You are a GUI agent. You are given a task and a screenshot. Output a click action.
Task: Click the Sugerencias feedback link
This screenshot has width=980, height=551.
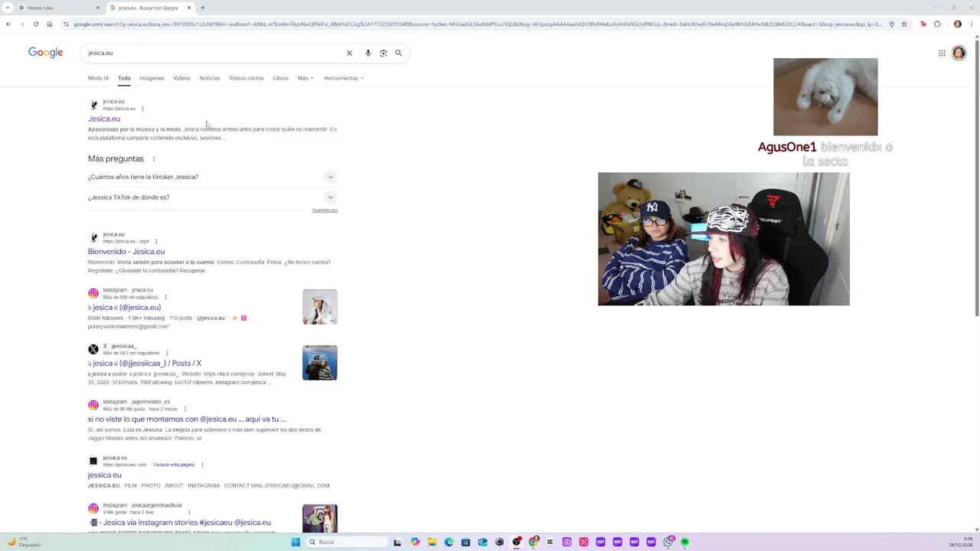pyautogui.click(x=325, y=210)
